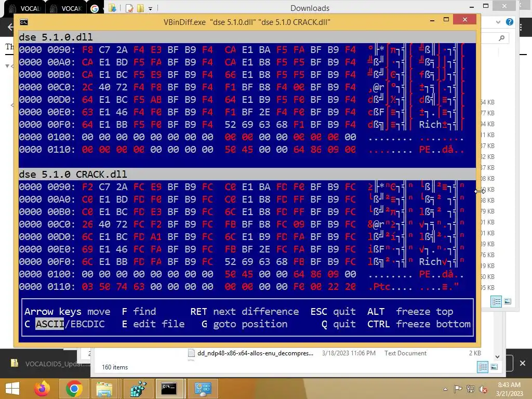
Task: Click the network tray icon
Action: (471, 389)
